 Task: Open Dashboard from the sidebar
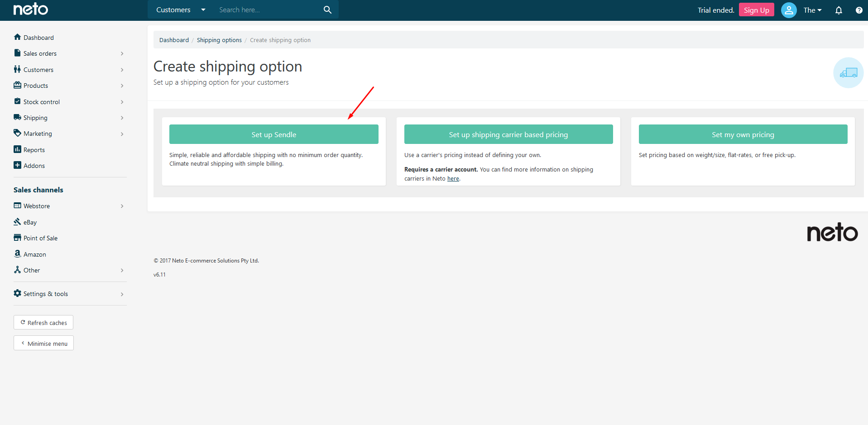38,38
